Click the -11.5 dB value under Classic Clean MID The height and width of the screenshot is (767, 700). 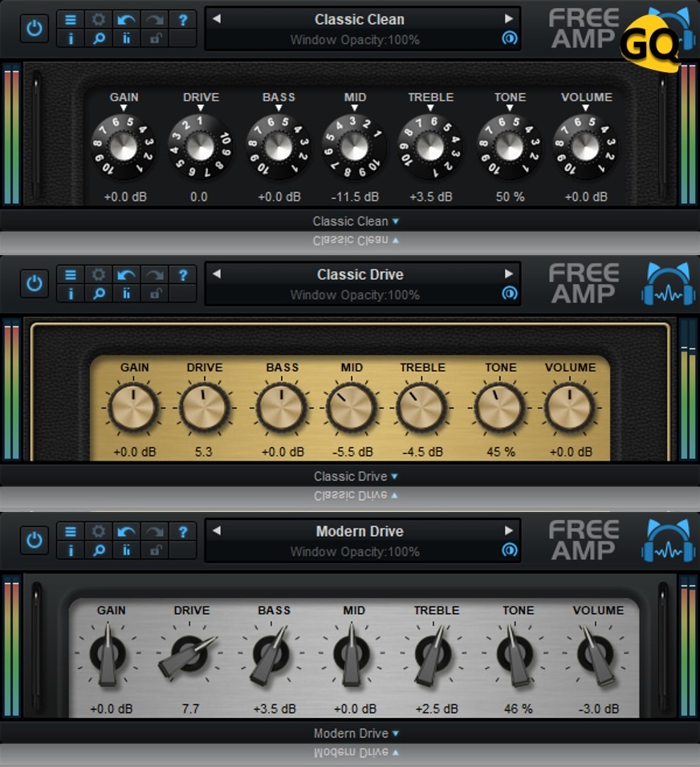pyautogui.click(x=355, y=197)
